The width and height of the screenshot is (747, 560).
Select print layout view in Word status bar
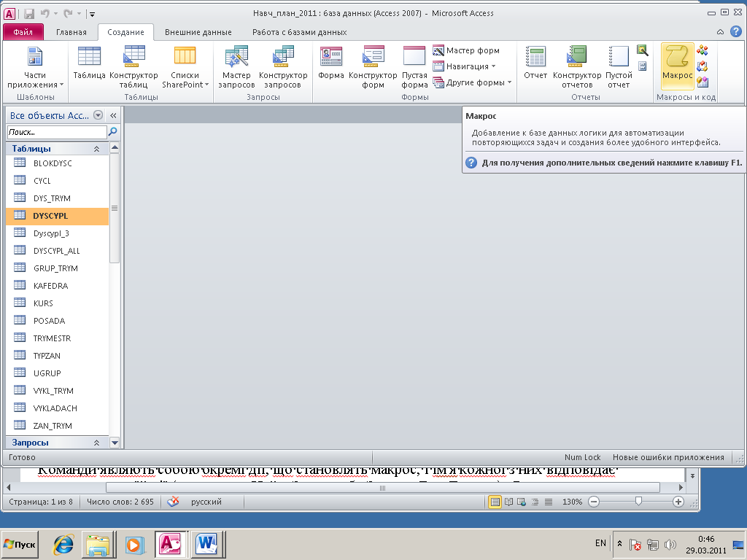pyautogui.click(x=495, y=502)
